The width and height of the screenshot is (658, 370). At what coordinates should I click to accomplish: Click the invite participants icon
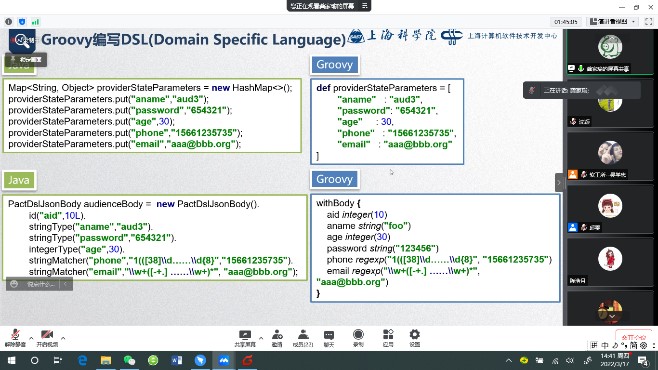(277, 338)
